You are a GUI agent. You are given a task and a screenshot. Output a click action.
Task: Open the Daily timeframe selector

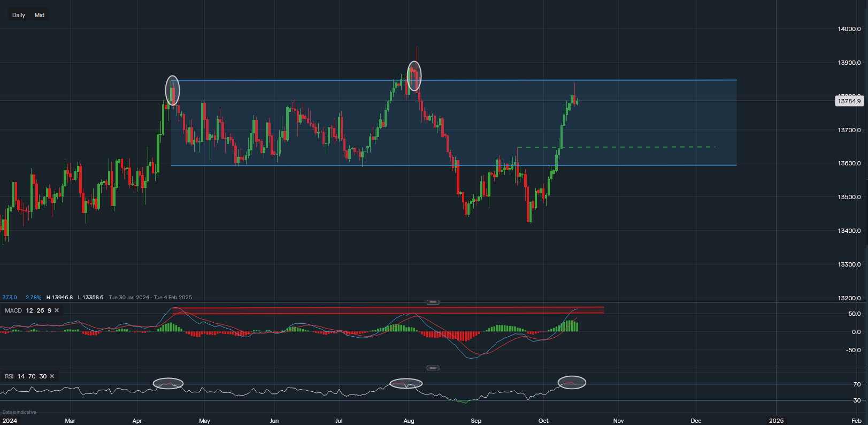(x=19, y=15)
